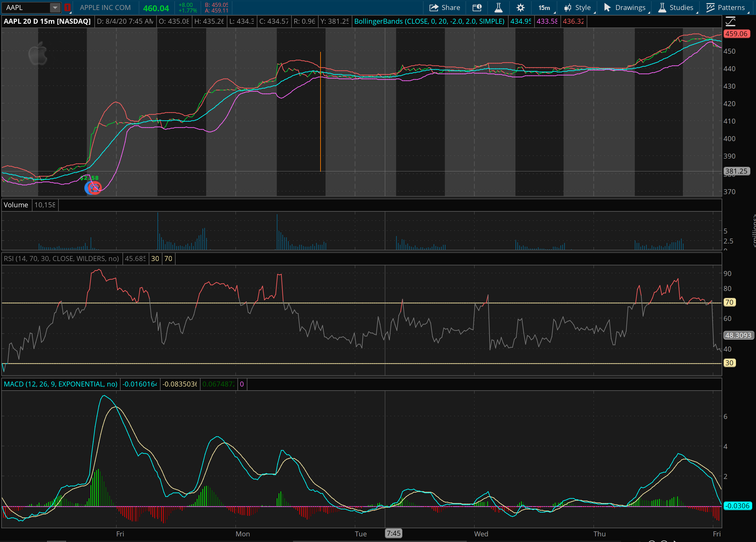The height and width of the screenshot is (542, 756).
Task: Click the yellow 30 label on RSI axis
Action: pos(729,363)
